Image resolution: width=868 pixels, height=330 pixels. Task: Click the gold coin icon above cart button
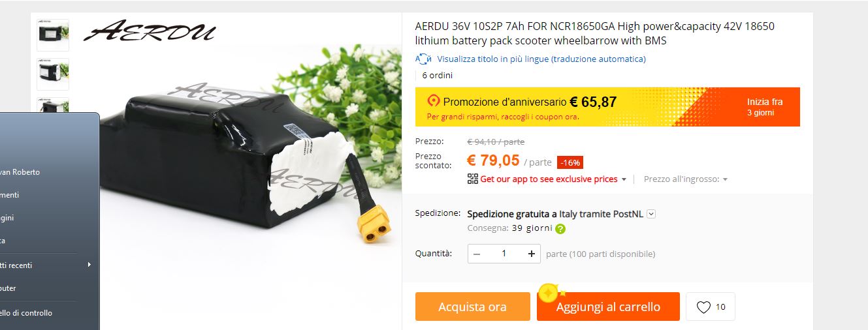click(549, 293)
